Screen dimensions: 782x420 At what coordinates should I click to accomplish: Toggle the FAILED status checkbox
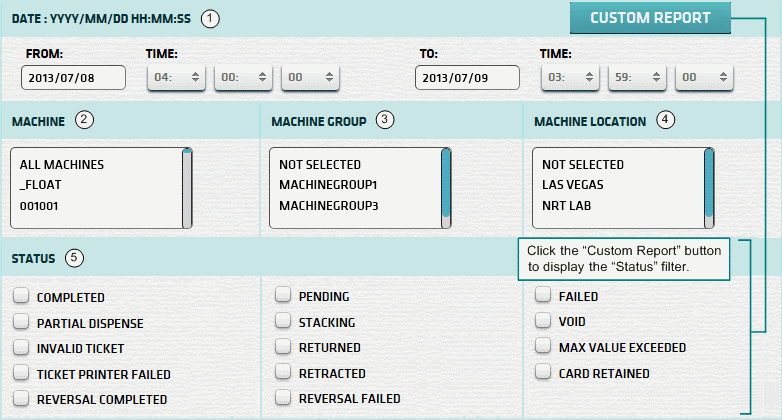pos(542,296)
